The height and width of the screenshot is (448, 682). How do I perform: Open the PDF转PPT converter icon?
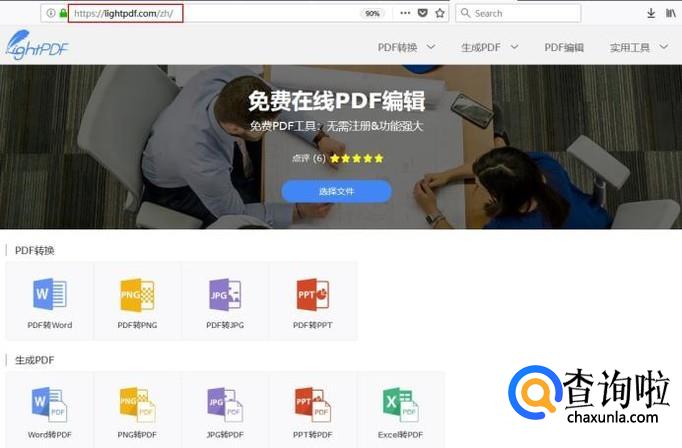(x=313, y=295)
